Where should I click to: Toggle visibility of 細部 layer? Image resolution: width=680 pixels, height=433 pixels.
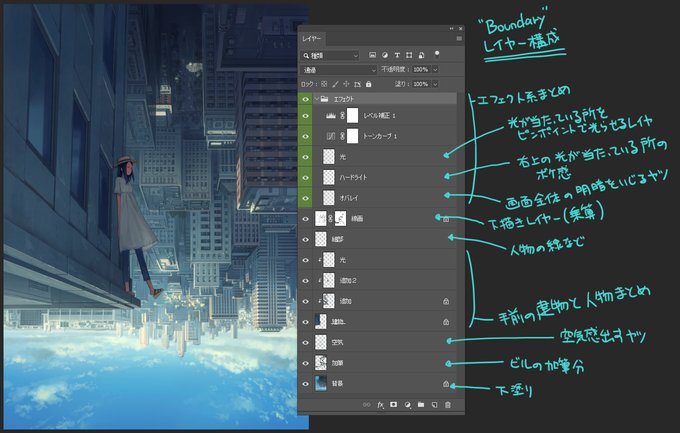click(305, 239)
